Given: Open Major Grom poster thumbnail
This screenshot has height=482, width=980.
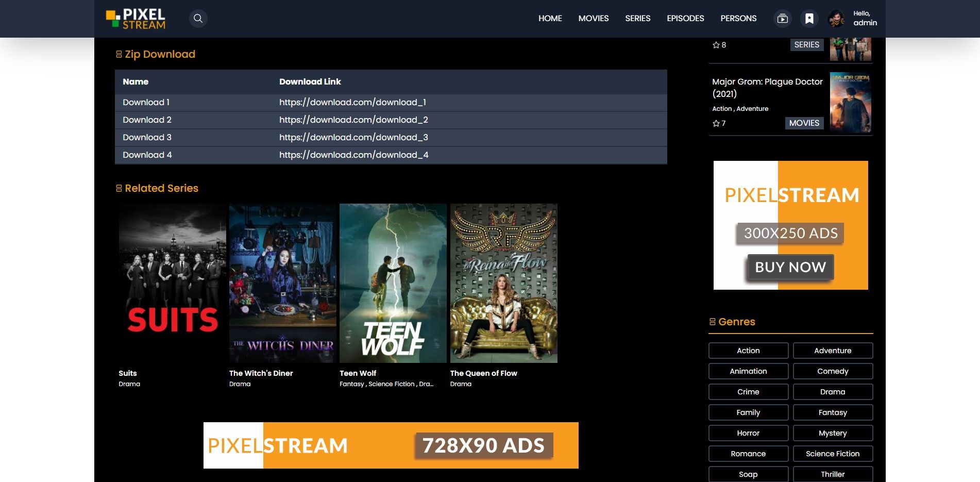Looking at the screenshot, I should tap(850, 103).
